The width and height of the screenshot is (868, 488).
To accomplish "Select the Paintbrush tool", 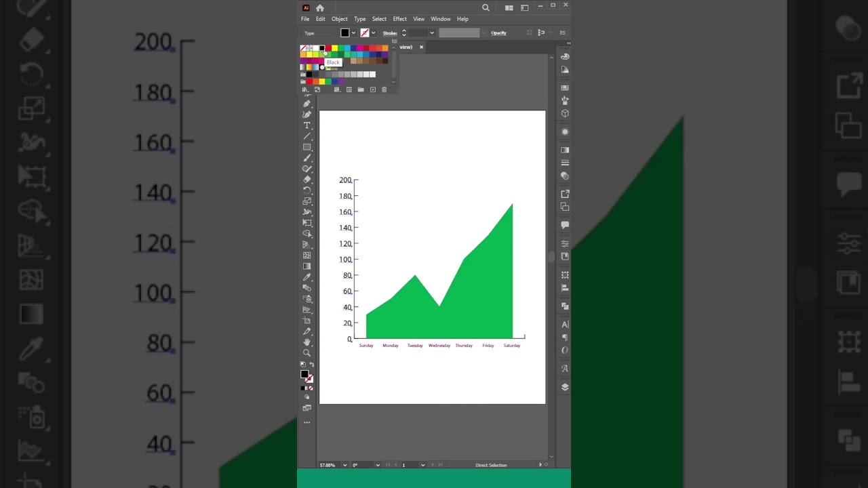I will tap(307, 158).
